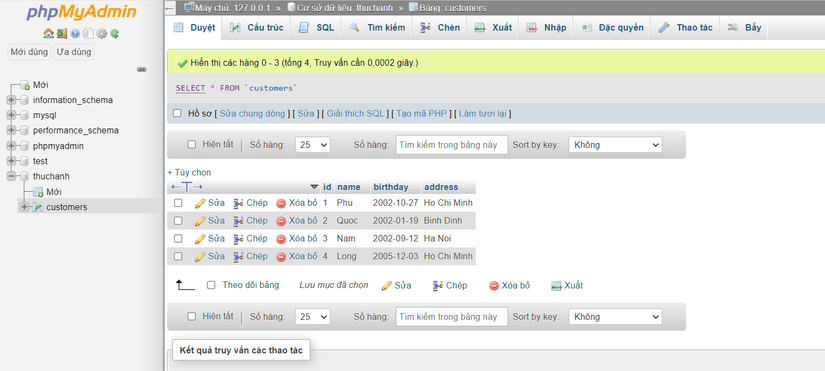Click the green reload navigation icon

click(115, 34)
